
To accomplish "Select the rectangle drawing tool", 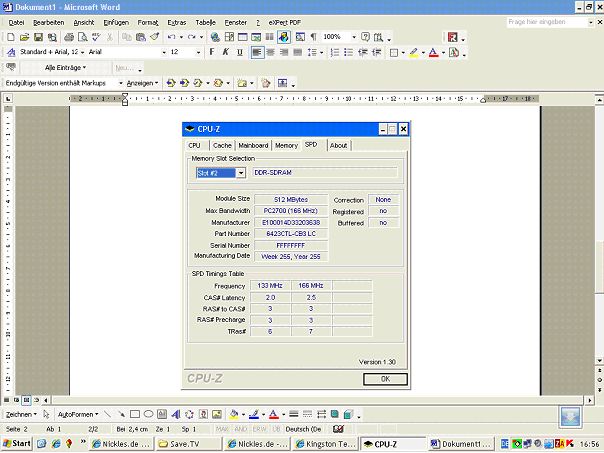I will click(134, 414).
